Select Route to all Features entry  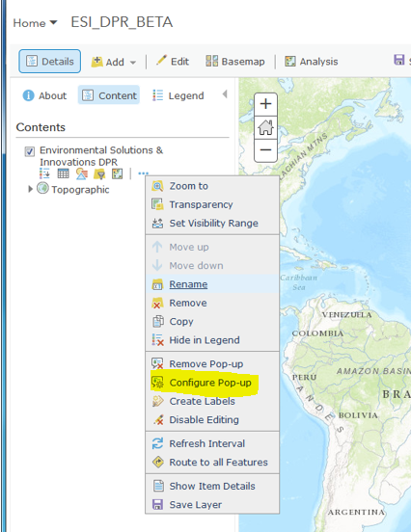[212, 463]
